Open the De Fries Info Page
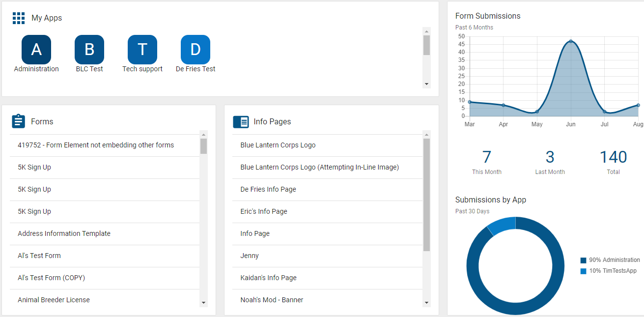 (327, 190)
